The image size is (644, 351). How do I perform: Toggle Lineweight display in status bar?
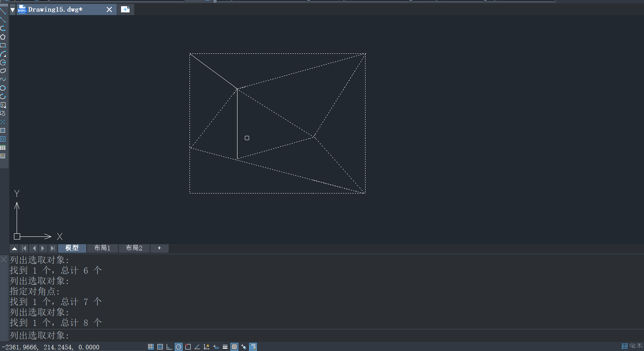(225, 347)
